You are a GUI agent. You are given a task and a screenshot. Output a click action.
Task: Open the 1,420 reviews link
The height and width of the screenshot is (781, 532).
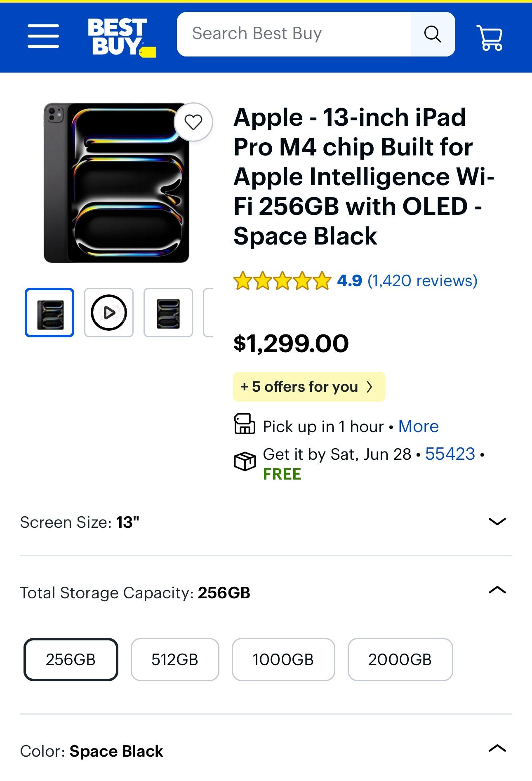(x=422, y=281)
